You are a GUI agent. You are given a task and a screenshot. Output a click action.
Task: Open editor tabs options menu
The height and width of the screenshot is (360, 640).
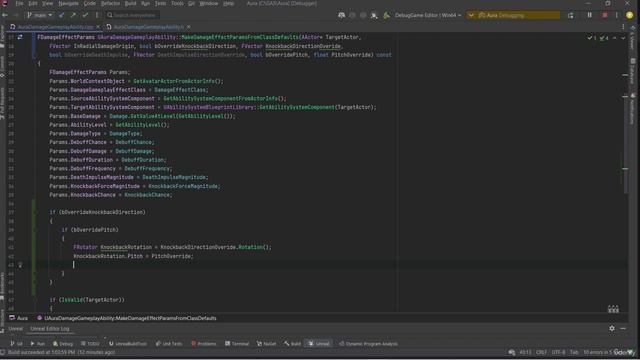coord(623,27)
